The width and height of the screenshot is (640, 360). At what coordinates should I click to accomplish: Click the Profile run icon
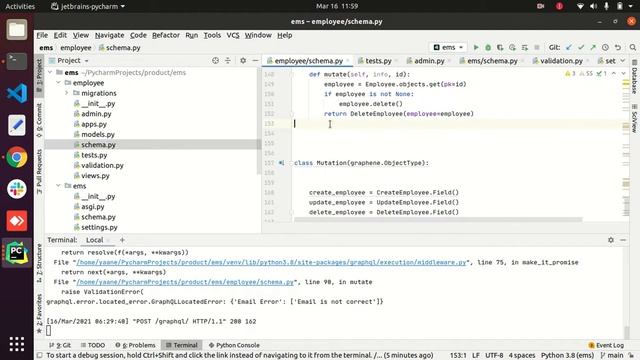click(x=512, y=47)
